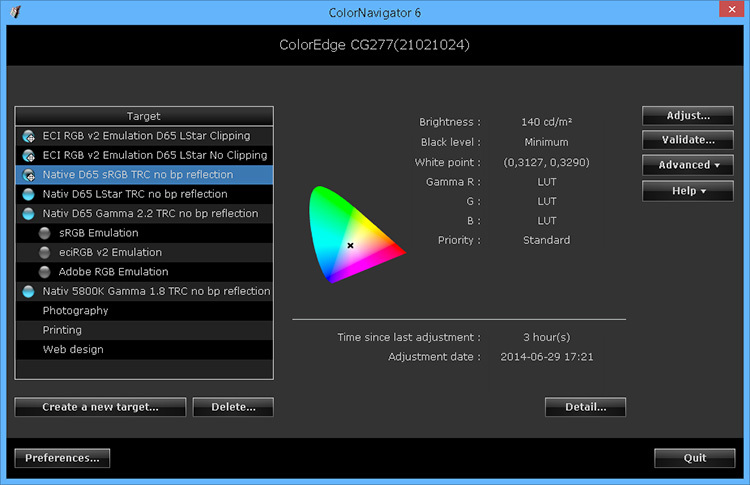Image resolution: width=750 pixels, height=485 pixels.
Task: Click the Gamma R value LUT
Action: pos(547,182)
